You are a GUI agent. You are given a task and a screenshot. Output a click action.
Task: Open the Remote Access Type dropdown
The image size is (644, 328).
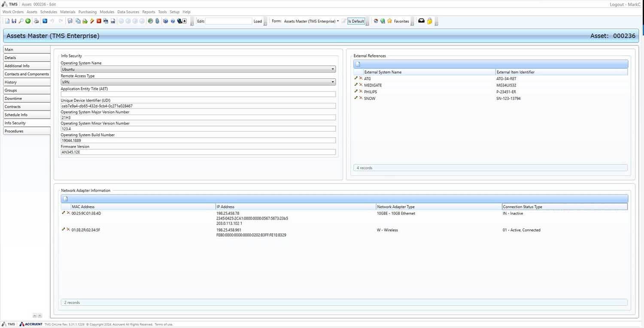[x=333, y=82]
